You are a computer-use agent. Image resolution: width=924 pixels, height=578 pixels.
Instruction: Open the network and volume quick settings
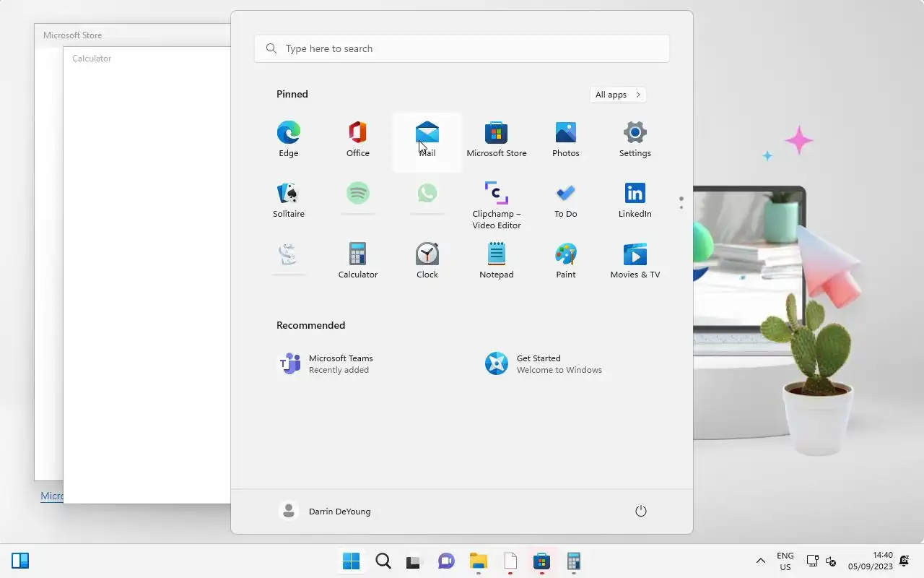pos(821,561)
